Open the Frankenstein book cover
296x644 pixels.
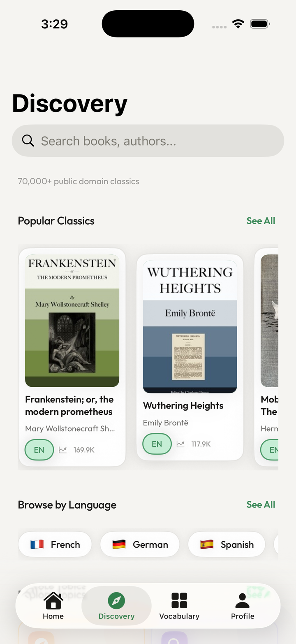point(72,321)
